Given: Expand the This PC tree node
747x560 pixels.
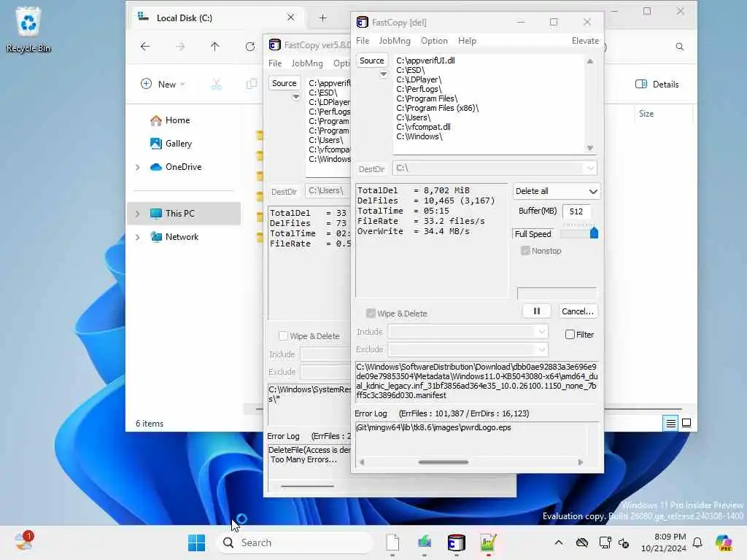Looking at the screenshot, I should tap(138, 214).
